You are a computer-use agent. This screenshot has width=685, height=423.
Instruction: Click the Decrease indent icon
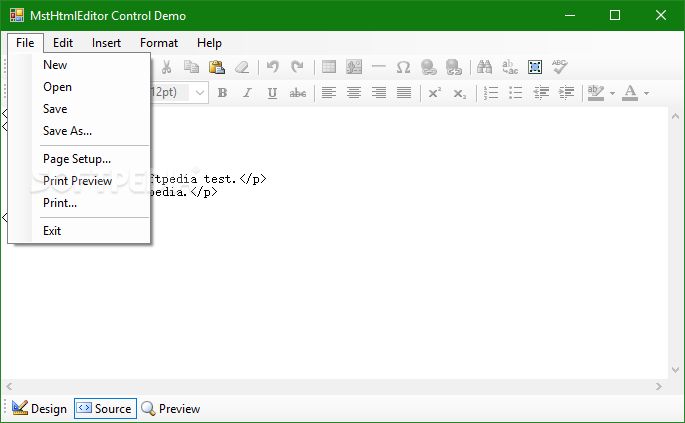541,93
